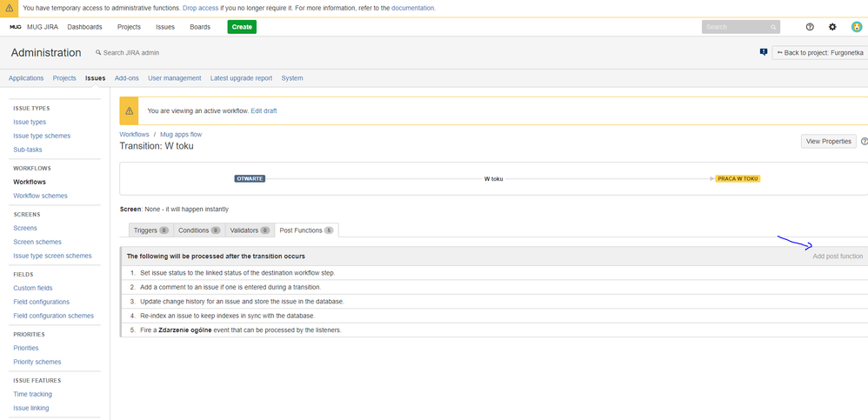Click the View Properties button
Image resolution: width=868 pixels, height=420 pixels.
pos(829,141)
